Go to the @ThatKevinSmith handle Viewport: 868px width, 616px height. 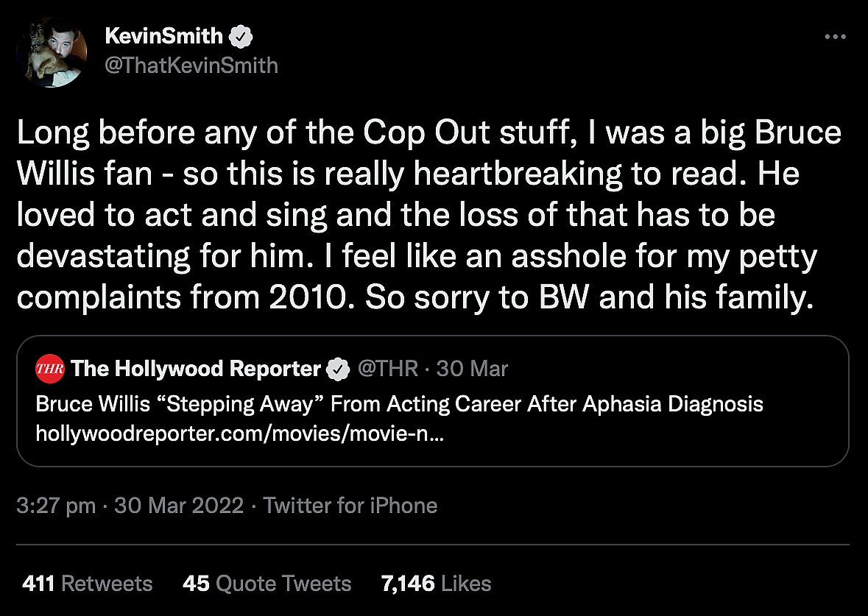[x=191, y=66]
